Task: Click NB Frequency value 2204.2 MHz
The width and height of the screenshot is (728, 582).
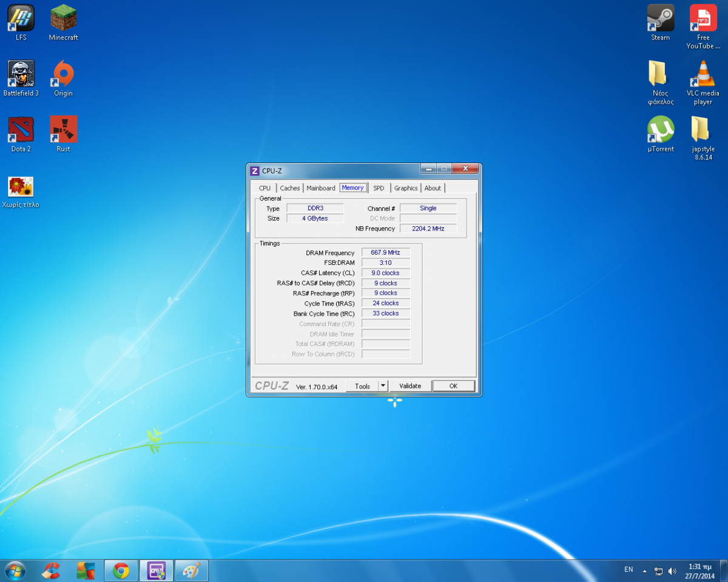Action: (x=428, y=229)
